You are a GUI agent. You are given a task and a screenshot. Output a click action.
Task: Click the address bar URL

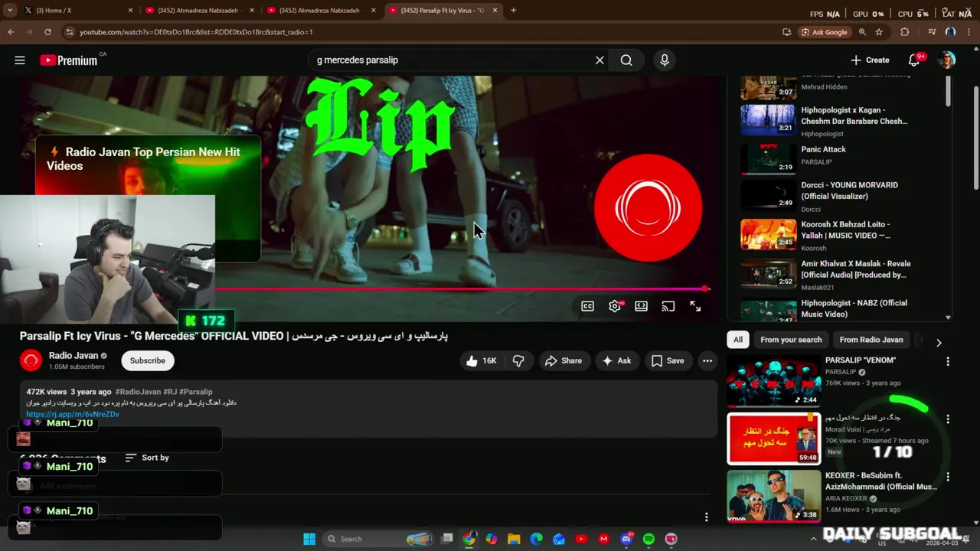196,32
